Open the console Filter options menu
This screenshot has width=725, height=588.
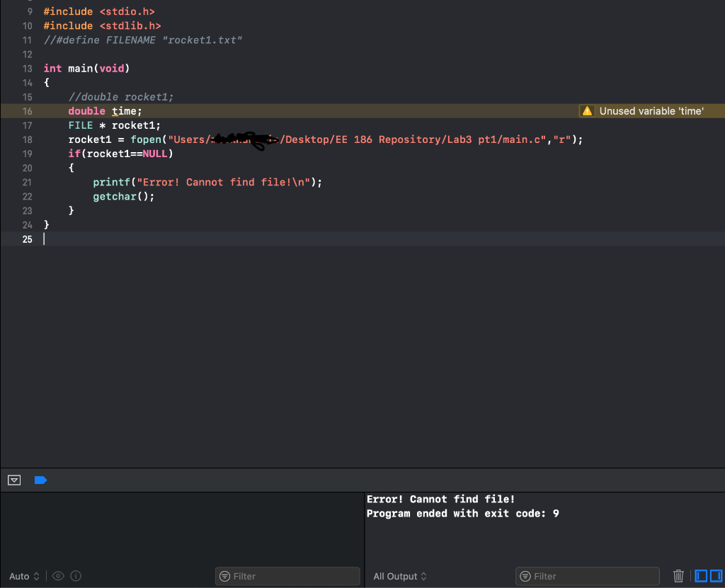click(525, 576)
